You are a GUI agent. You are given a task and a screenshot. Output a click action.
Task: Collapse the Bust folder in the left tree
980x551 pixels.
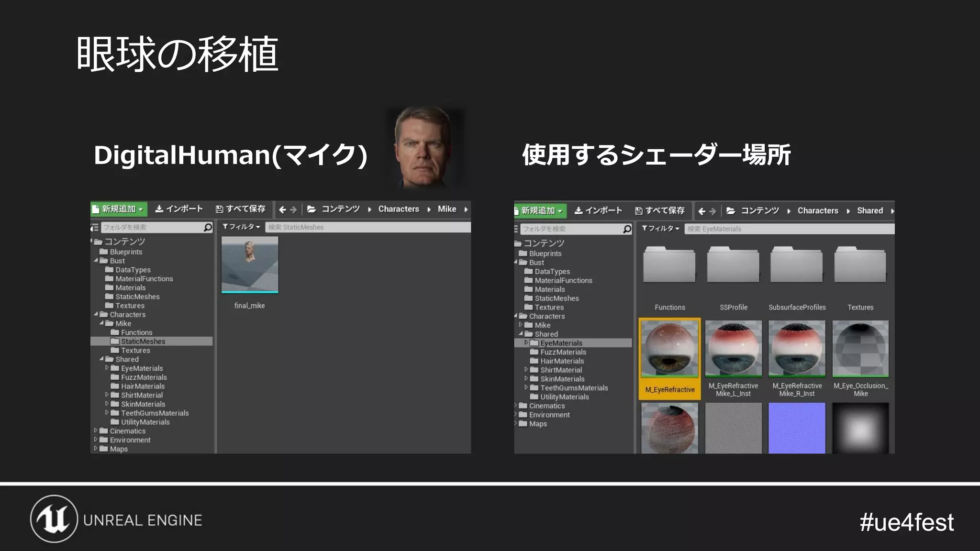[x=96, y=261]
